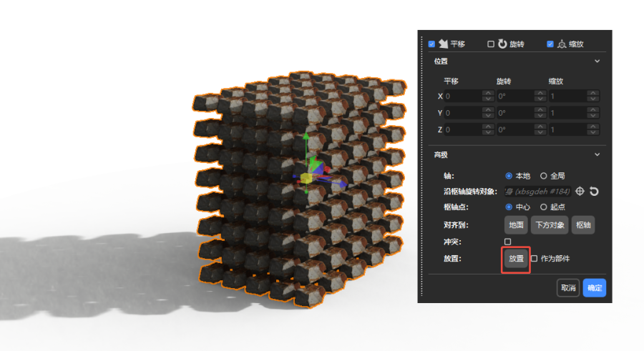Select 起点 as the pivot point
Viewport: 644px width, 351px height.
click(544, 207)
